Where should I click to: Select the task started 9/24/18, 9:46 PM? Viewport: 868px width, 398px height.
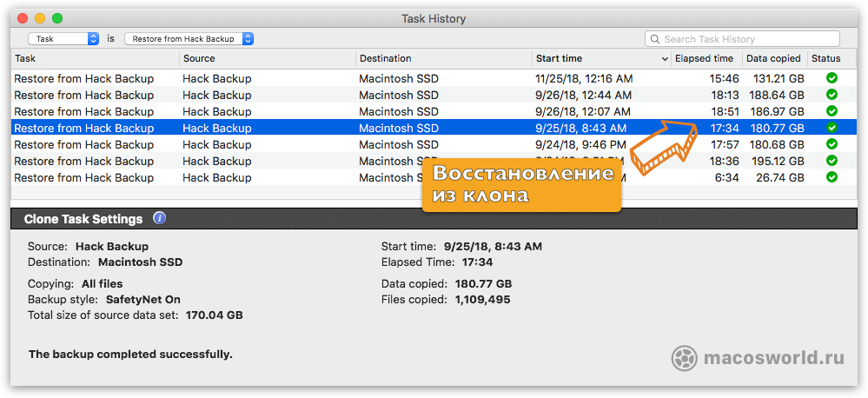[x=434, y=144]
